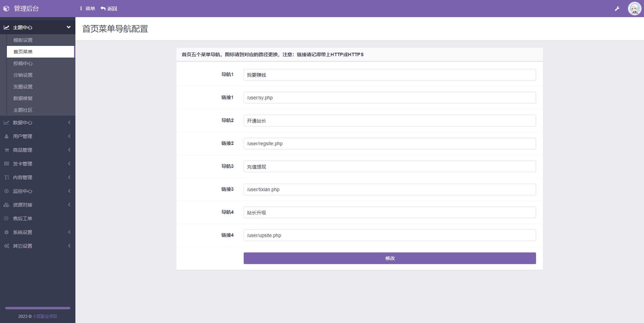Select the 资源对接 cloud icon
This screenshot has height=323, width=644.
[7, 204]
